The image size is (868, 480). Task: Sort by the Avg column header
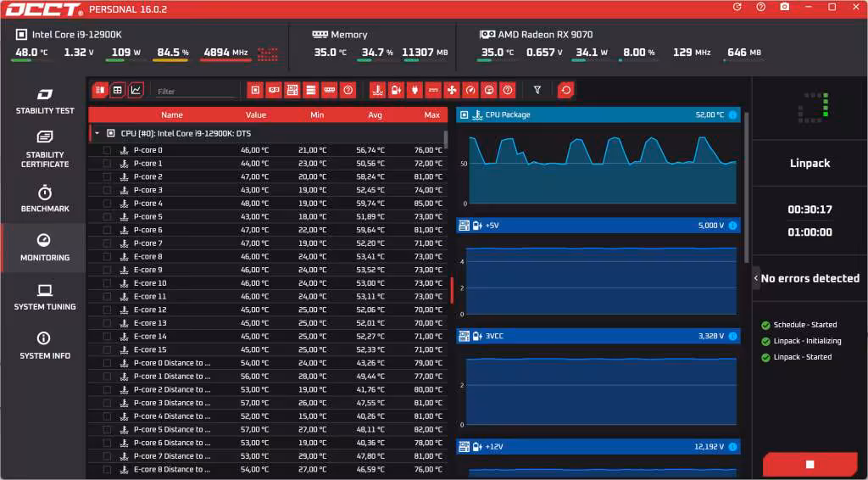[x=374, y=115]
